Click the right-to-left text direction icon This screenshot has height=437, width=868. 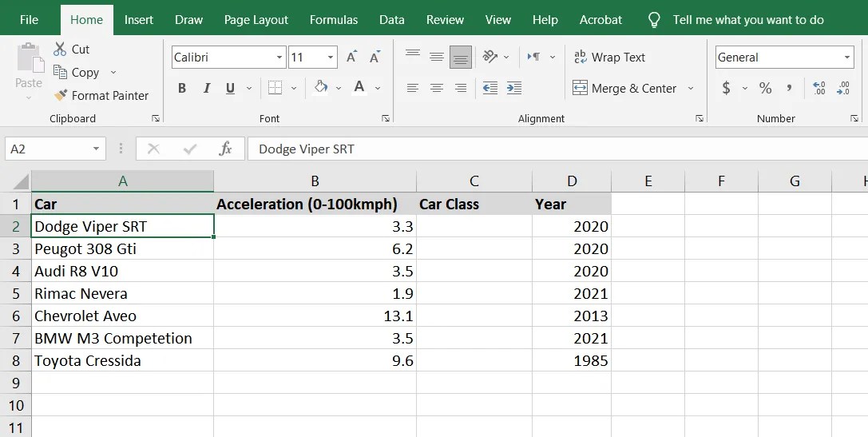(x=534, y=57)
